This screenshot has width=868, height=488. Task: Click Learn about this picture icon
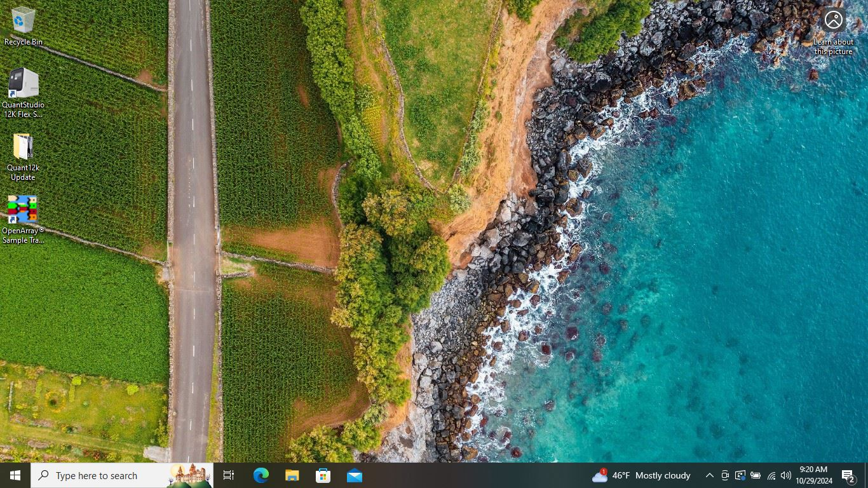tap(833, 32)
